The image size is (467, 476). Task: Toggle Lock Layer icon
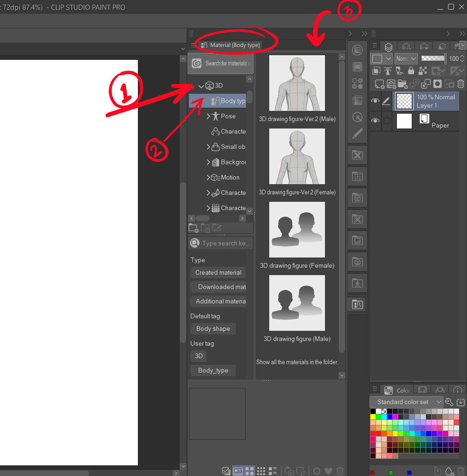point(411,71)
